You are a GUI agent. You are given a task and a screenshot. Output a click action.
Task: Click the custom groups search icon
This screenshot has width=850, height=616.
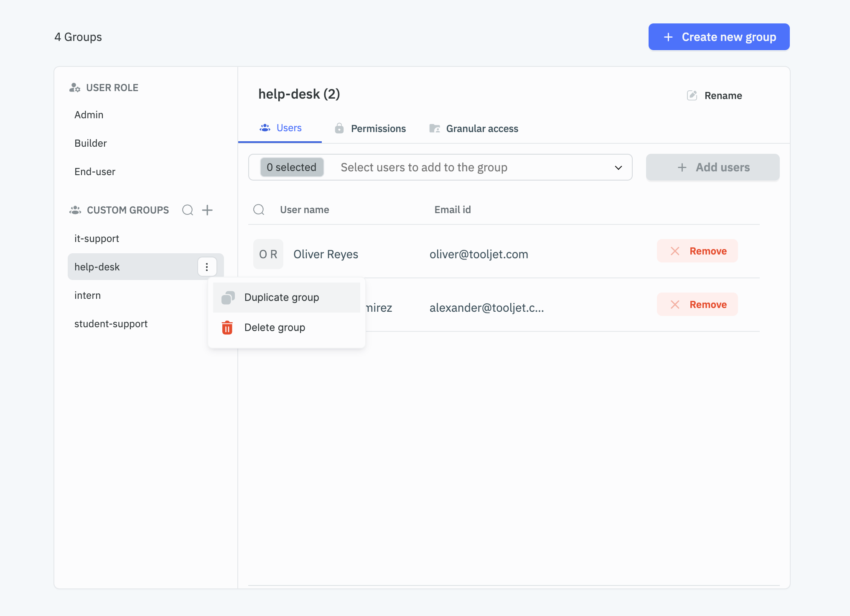tap(188, 210)
